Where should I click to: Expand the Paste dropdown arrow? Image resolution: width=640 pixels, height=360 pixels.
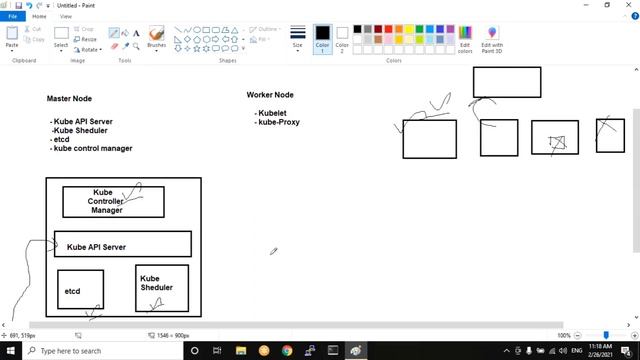[x=12, y=51]
